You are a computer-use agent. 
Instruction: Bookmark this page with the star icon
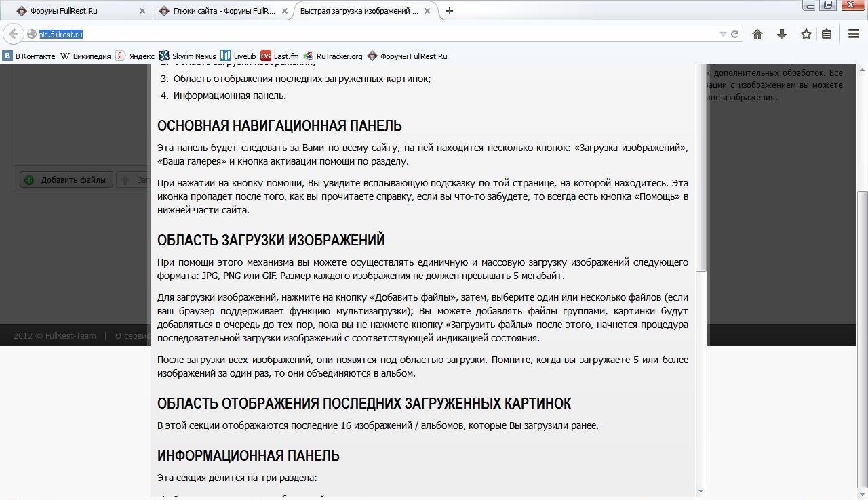806,34
